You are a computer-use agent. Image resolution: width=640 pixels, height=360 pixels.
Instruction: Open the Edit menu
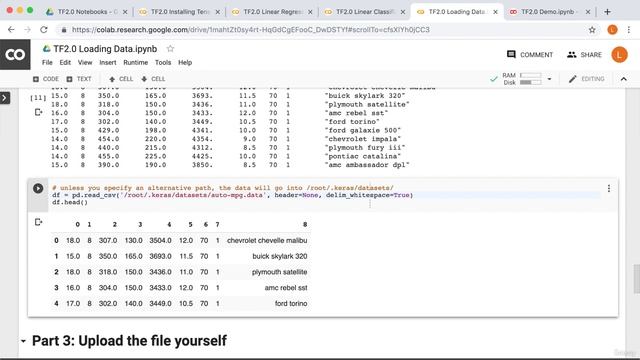[x=65, y=62]
